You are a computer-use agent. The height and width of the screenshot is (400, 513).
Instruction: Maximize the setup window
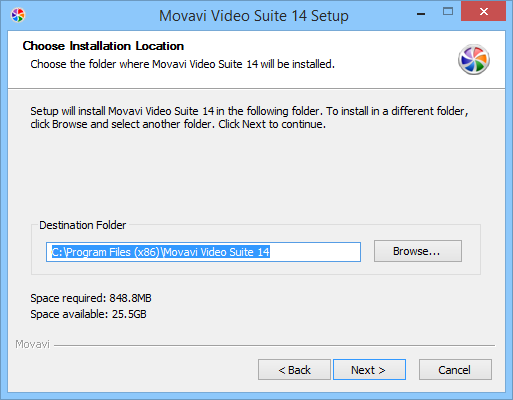point(448,12)
